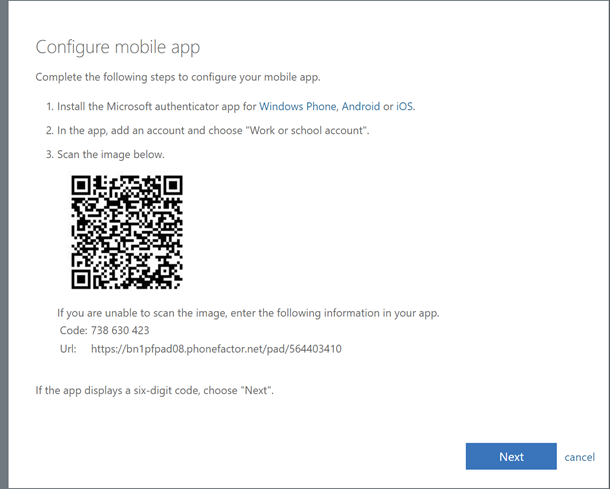The width and height of the screenshot is (610, 489).
Task: Cancel the mobile app configuration
Action: pos(580,457)
